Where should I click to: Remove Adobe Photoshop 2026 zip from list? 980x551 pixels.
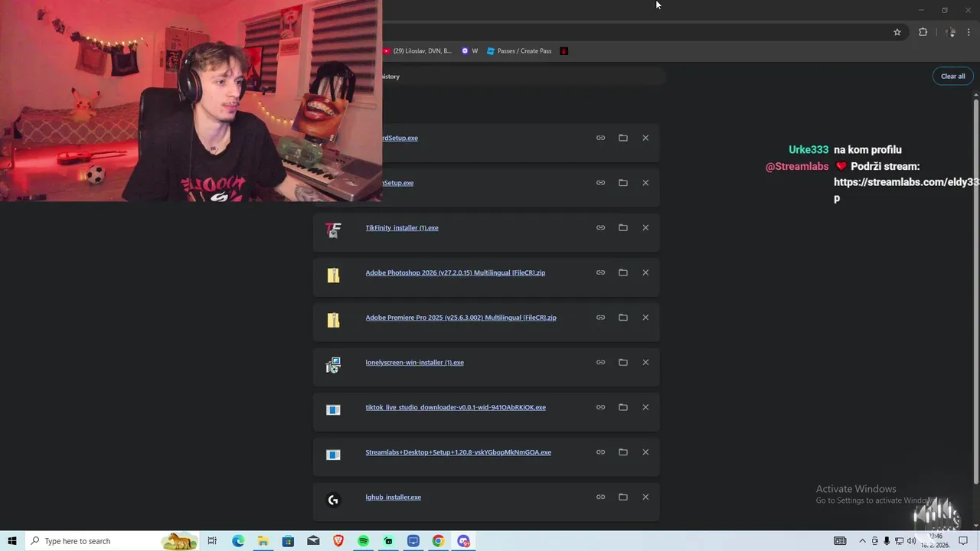[x=645, y=272]
